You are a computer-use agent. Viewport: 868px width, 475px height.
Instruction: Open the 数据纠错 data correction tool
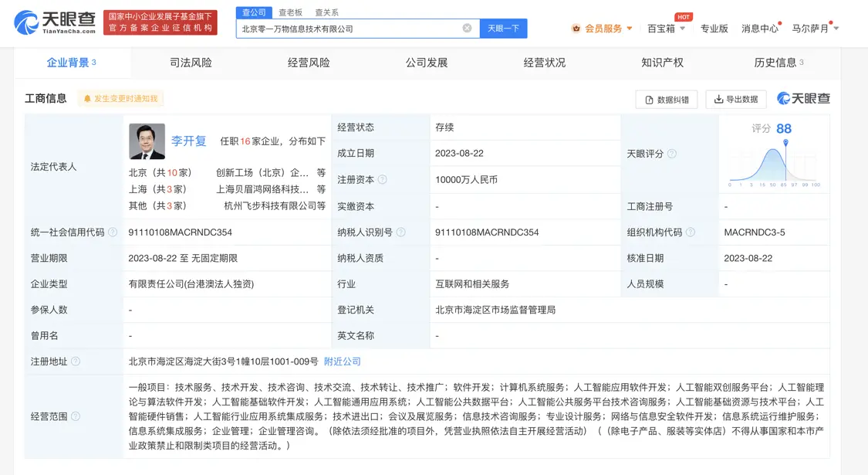[x=665, y=99]
